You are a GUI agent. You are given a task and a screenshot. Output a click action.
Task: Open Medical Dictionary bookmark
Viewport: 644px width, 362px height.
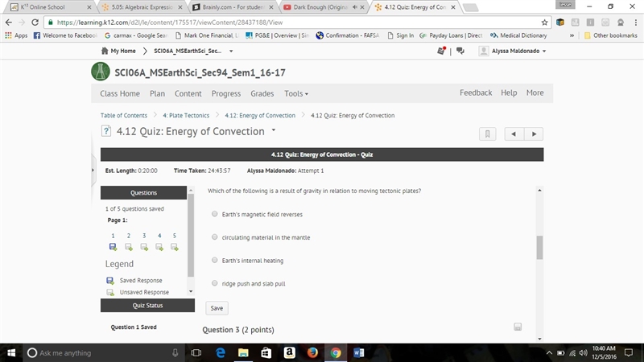pos(518,35)
